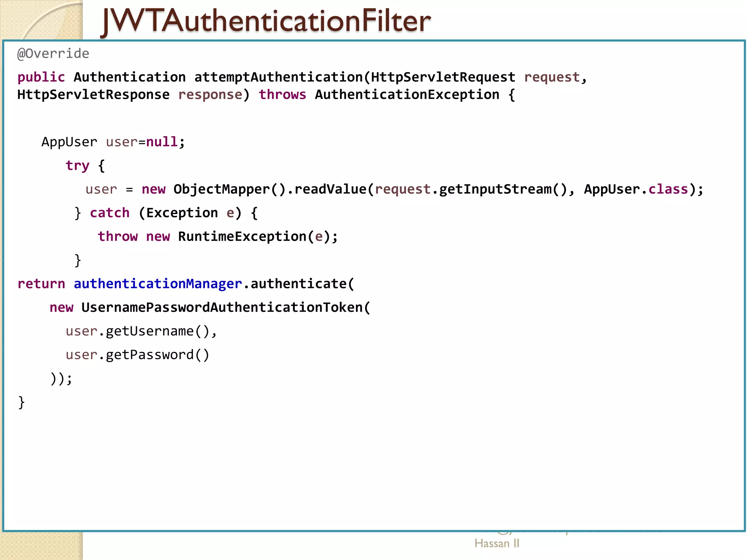The height and width of the screenshot is (560, 747).
Task: Click the closing )); line
Action: (61, 378)
